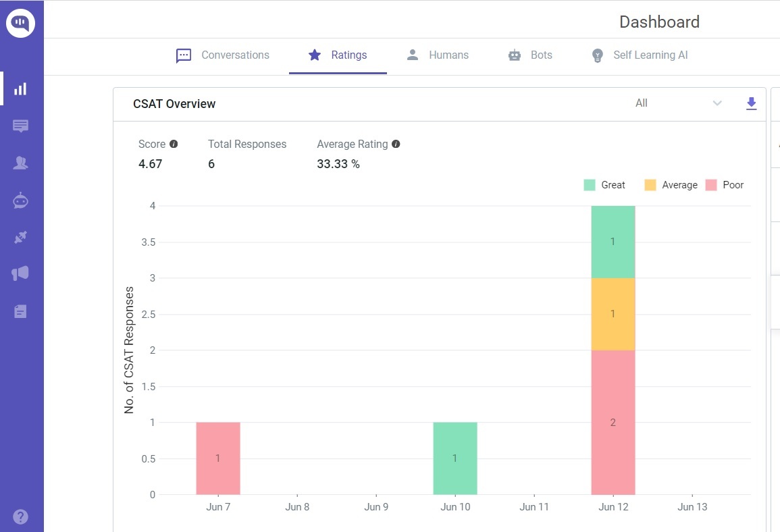The width and height of the screenshot is (780, 532).
Task: Open the help question mark icon
Action: click(x=20, y=516)
